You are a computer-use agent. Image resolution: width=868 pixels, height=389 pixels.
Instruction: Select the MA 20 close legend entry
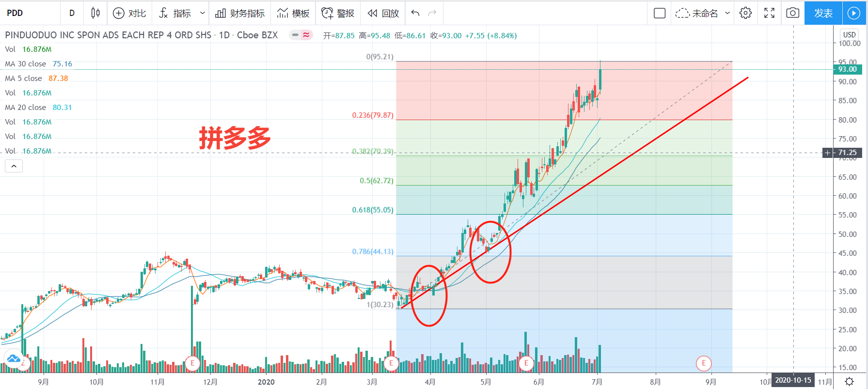38,108
